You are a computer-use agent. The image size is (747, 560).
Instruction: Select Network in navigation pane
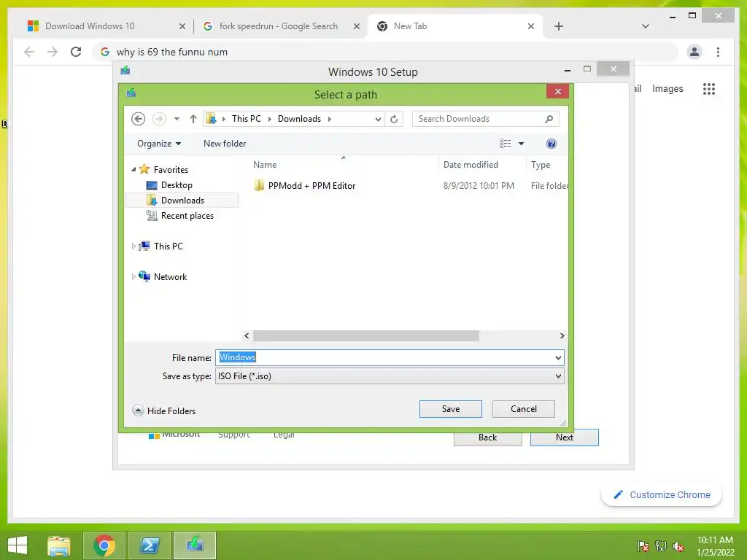[x=170, y=276]
